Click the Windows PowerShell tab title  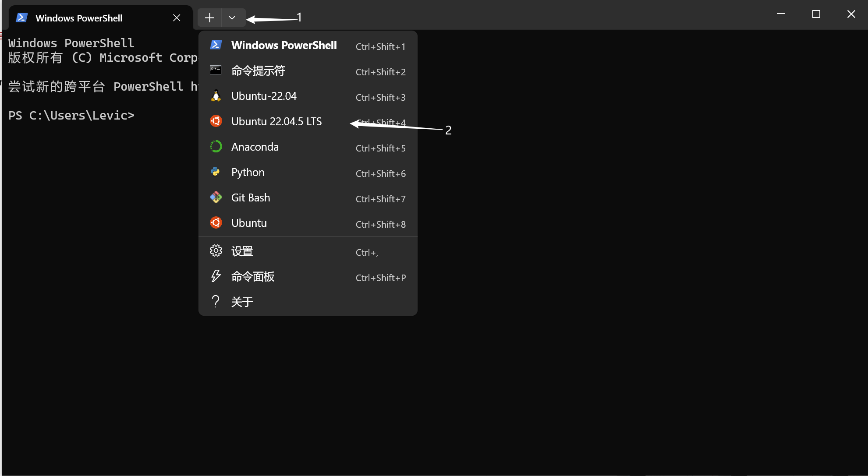pyautogui.click(x=79, y=18)
